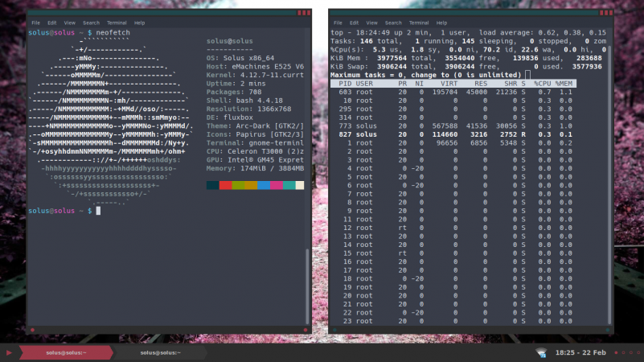Click the SHR column header in top
This screenshot has height=362, width=644.
point(511,84)
